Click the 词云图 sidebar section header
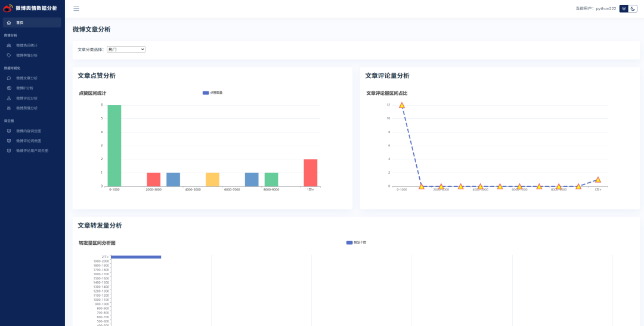This screenshot has height=326, width=644. tap(9, 121)
